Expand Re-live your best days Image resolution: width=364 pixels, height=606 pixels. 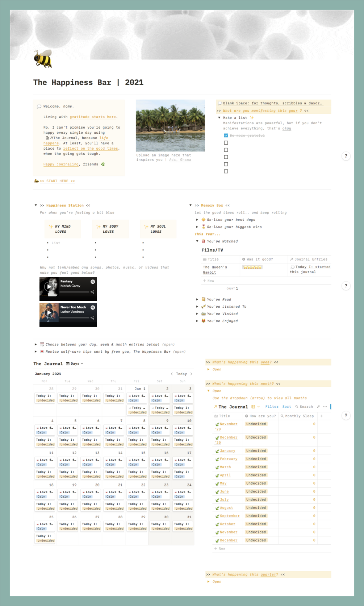pyautogui.click(x=197, y=220)
